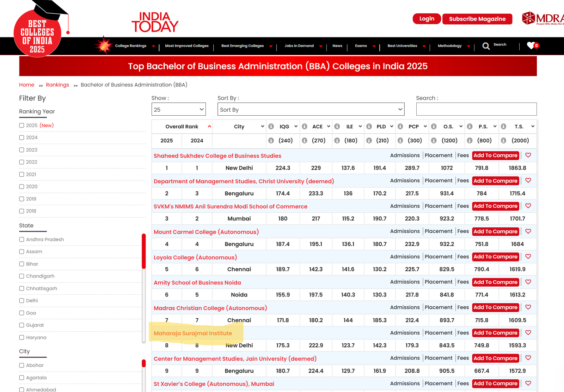Favorite Madras Christian College heart icon
564x392 pixels.
pos(528,307)
